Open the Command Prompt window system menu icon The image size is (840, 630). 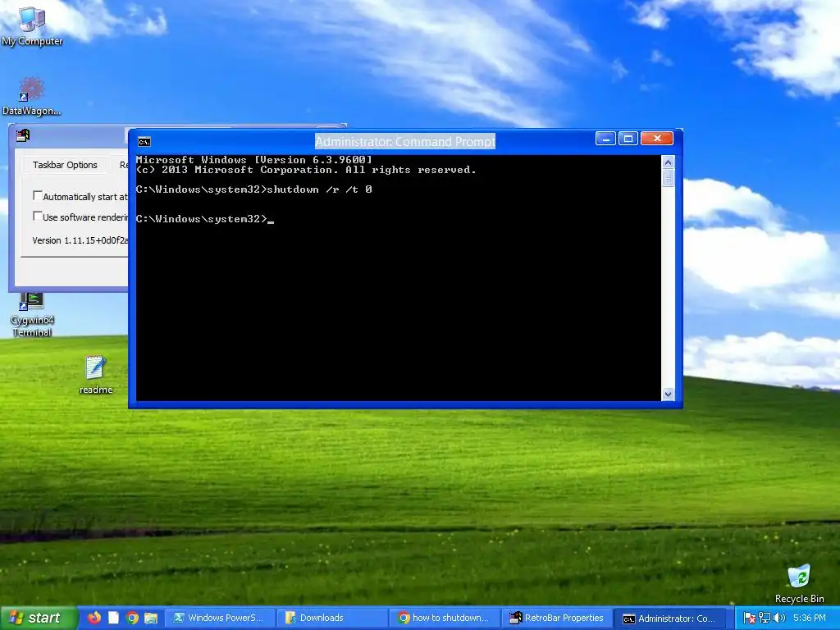[144, 141]
